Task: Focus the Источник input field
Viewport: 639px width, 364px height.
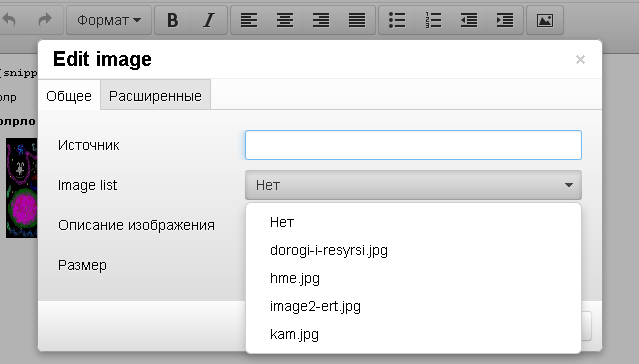Action: click(x=413, y=145)
